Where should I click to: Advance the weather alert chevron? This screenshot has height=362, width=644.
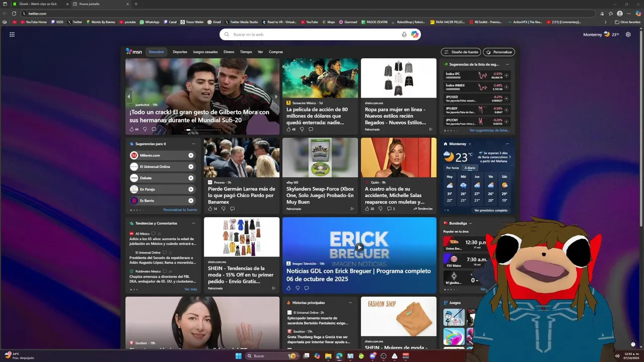pyautogui.click(x=510, y=157)
